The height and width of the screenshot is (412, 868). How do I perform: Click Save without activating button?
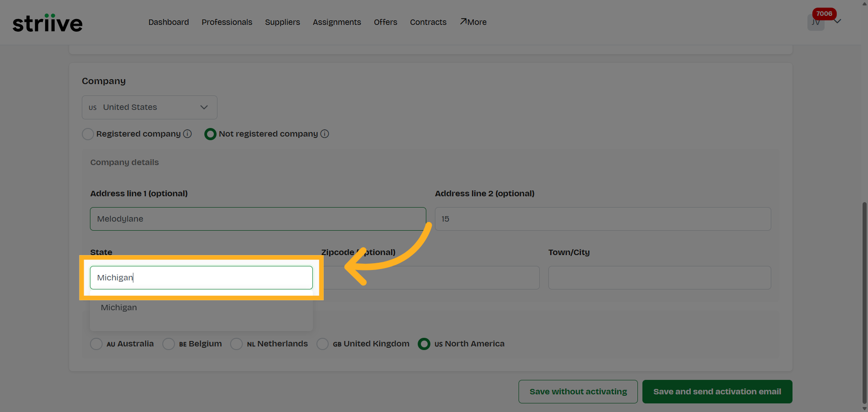(578, 392)
